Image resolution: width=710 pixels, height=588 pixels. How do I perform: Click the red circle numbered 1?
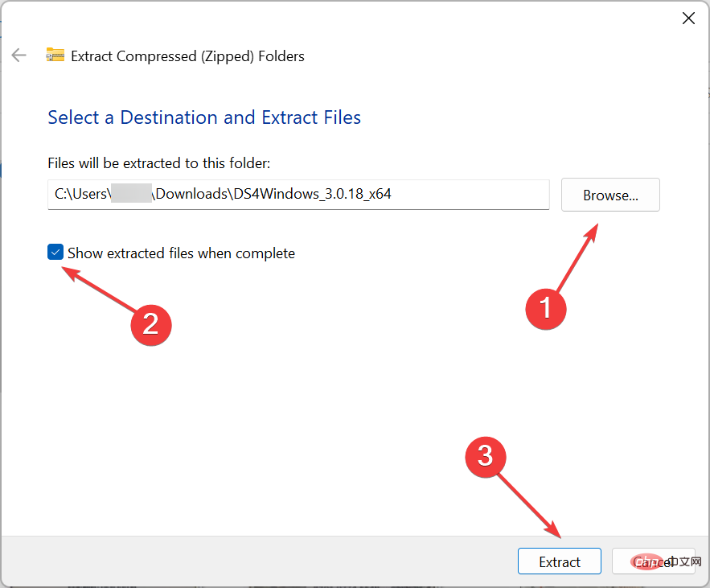click(x=546, y=307)
